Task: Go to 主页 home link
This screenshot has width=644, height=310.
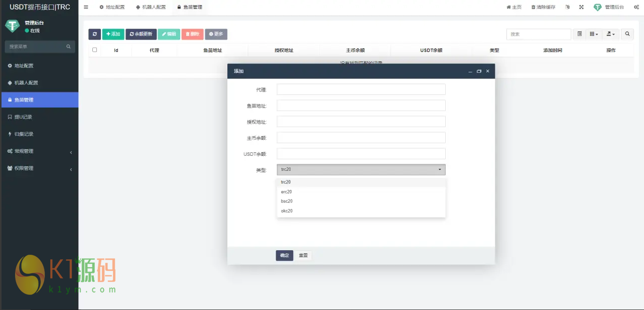Action: coord(514,7)
